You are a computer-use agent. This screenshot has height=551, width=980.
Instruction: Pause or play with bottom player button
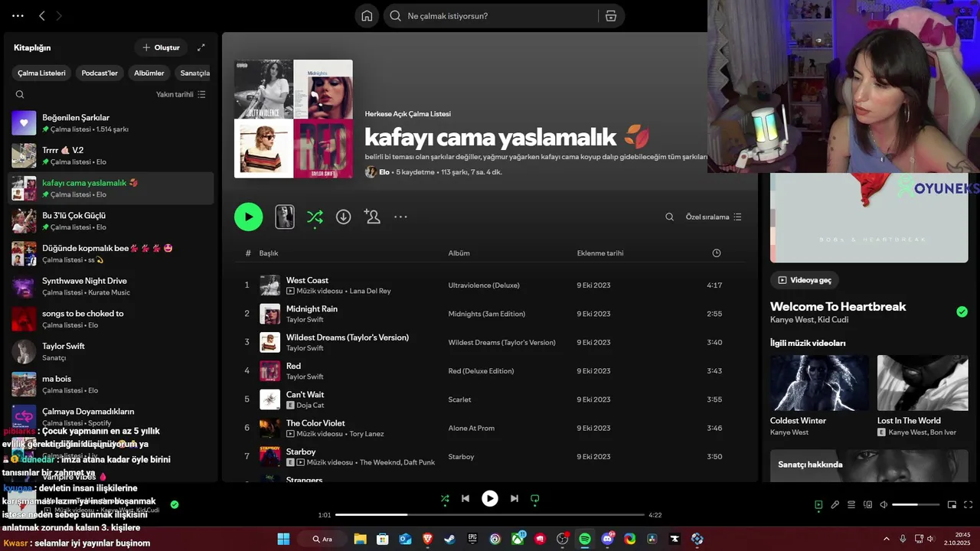(490, 498)
